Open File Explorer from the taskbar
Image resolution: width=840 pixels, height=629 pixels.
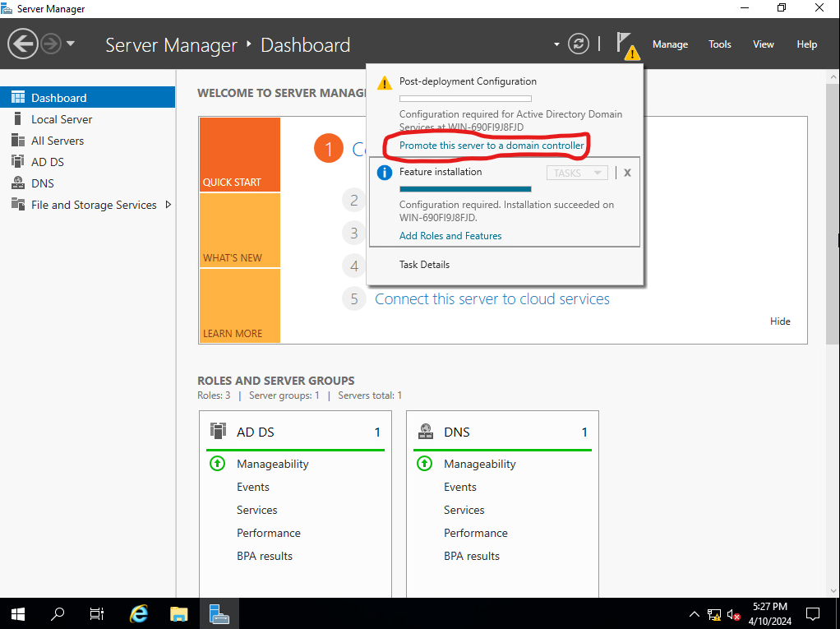tap(179, 614)
